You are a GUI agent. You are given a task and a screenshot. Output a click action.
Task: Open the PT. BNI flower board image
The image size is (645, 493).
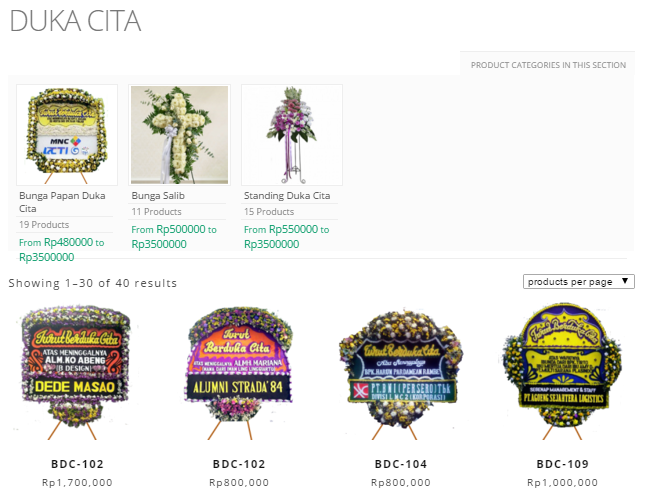tap(401, 372)
